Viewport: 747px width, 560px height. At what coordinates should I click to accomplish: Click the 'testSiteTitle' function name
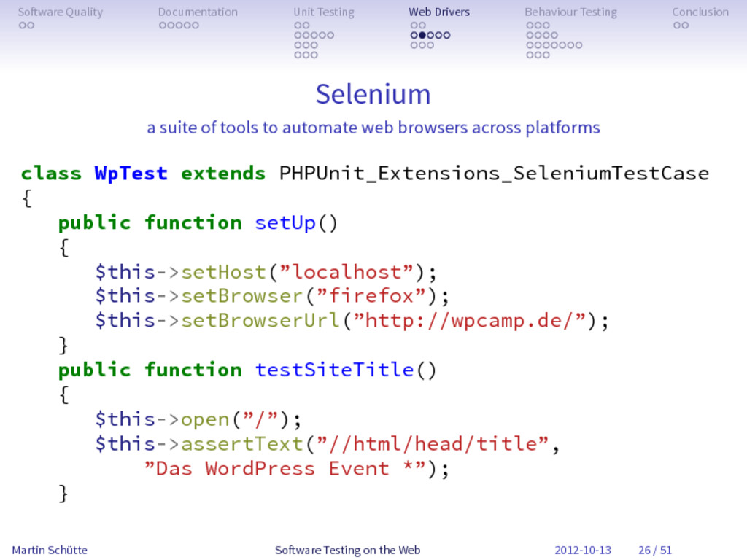coord(334,370)
